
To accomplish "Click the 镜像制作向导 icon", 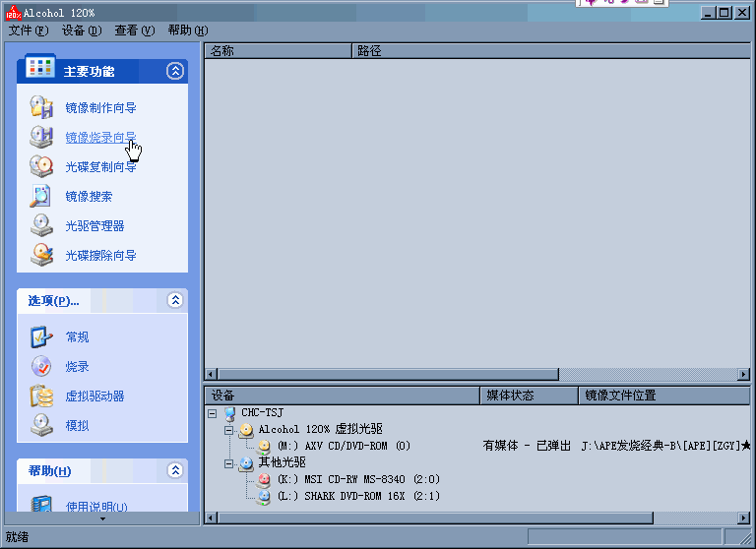I will 41,107.
